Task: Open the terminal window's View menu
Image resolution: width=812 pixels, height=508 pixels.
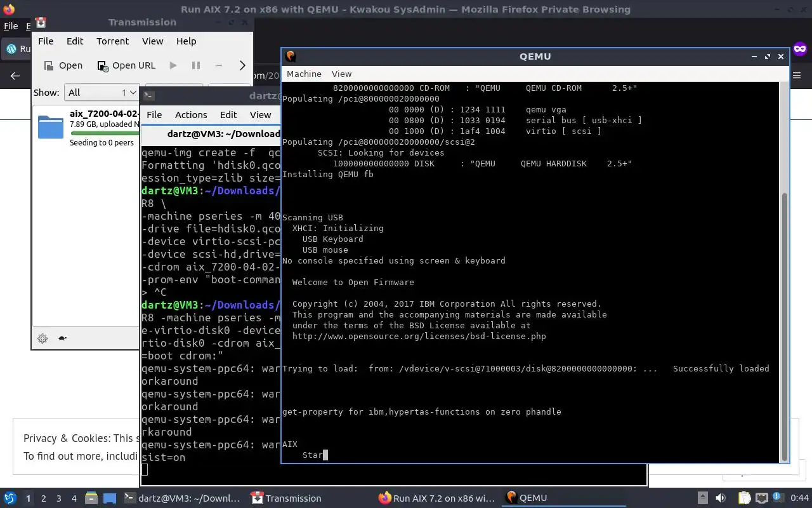Action: (260, 114)
